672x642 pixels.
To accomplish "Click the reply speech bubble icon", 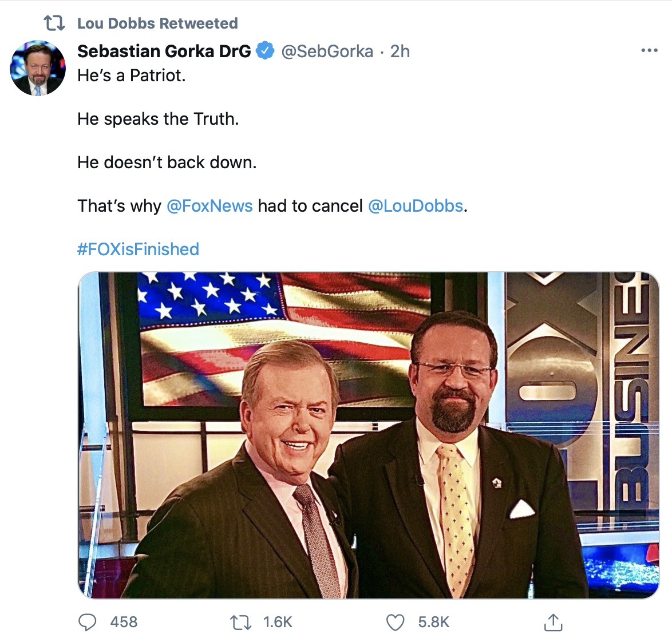I will [x=88, y=623].
